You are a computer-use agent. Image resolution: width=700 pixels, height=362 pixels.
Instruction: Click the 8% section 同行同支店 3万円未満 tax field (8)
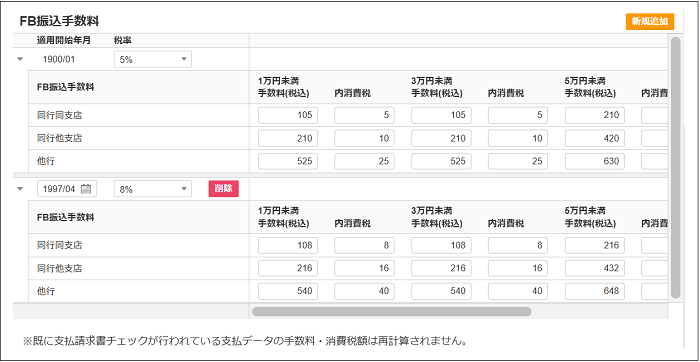518,245
